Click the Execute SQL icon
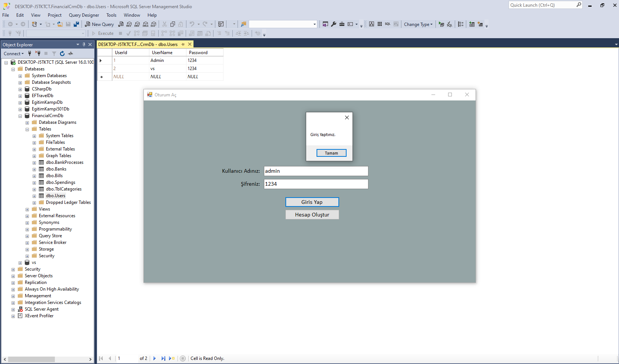 tap(441, 24)
